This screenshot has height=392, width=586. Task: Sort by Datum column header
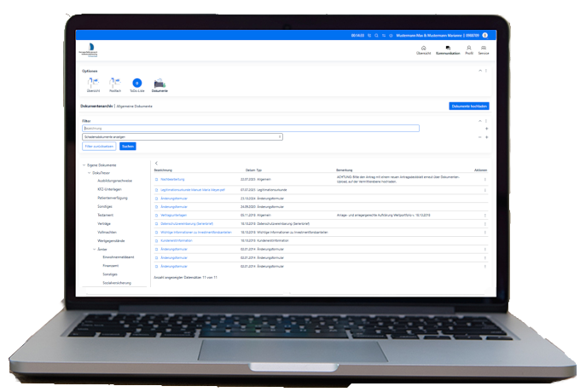click(x=250, y=170)
